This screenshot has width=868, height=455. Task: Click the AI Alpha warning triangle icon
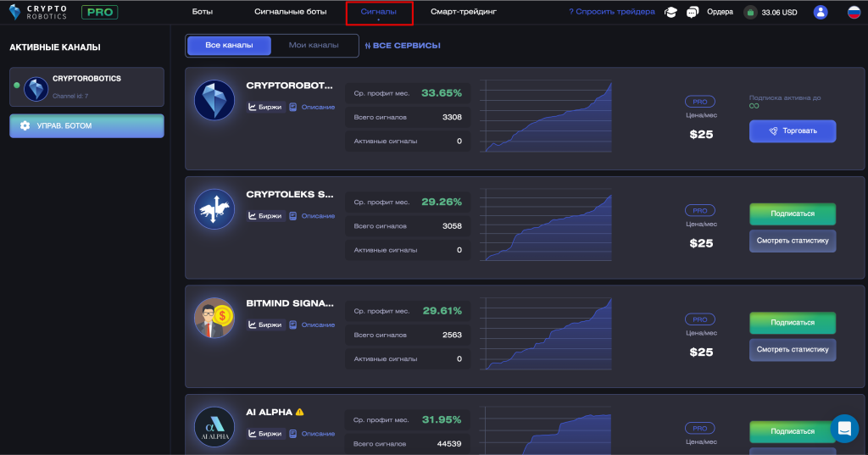pyautogui.click(x=299, y=412)
